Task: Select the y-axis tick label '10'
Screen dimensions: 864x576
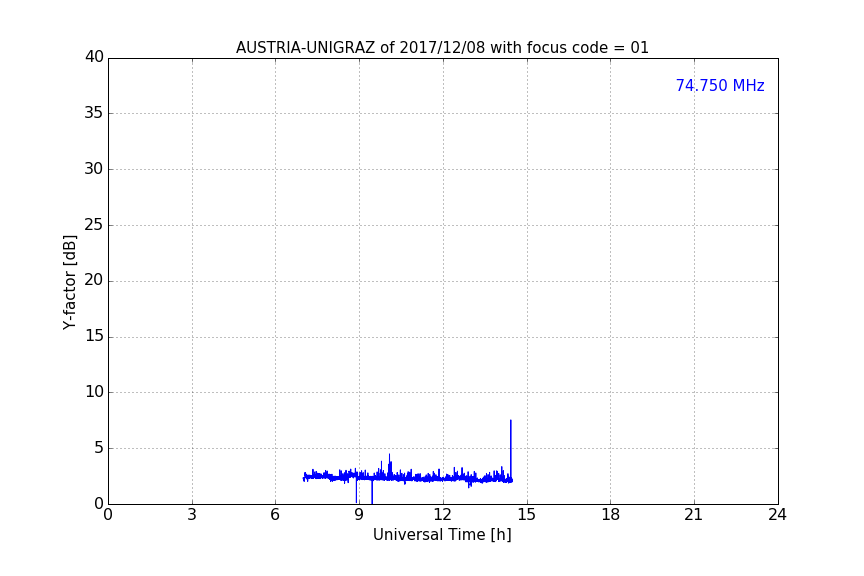Action: pos(94,392)
